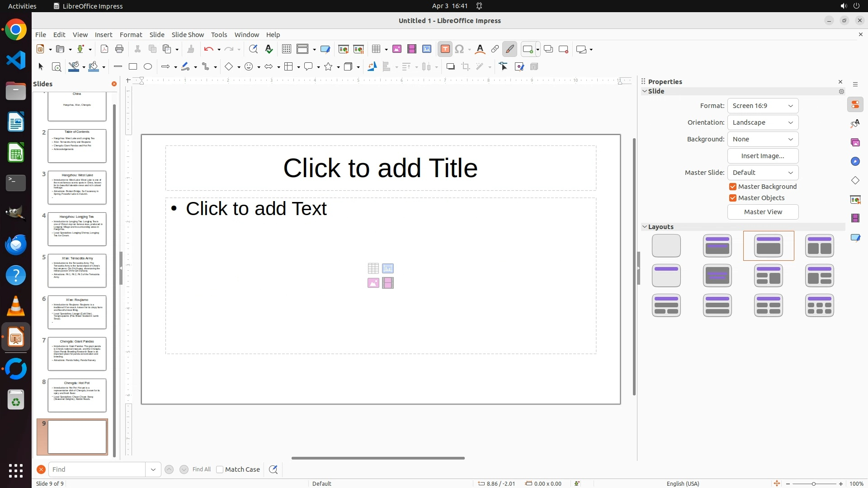Screen dimensions: 868x488
Task: Click the Master View button
Action: (763, 212)
